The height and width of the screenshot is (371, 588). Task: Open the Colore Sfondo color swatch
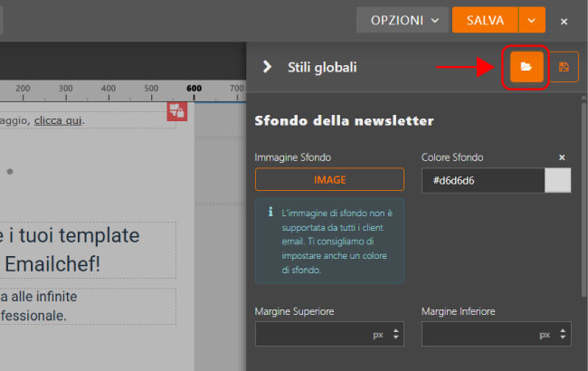[x=558, y=180]
